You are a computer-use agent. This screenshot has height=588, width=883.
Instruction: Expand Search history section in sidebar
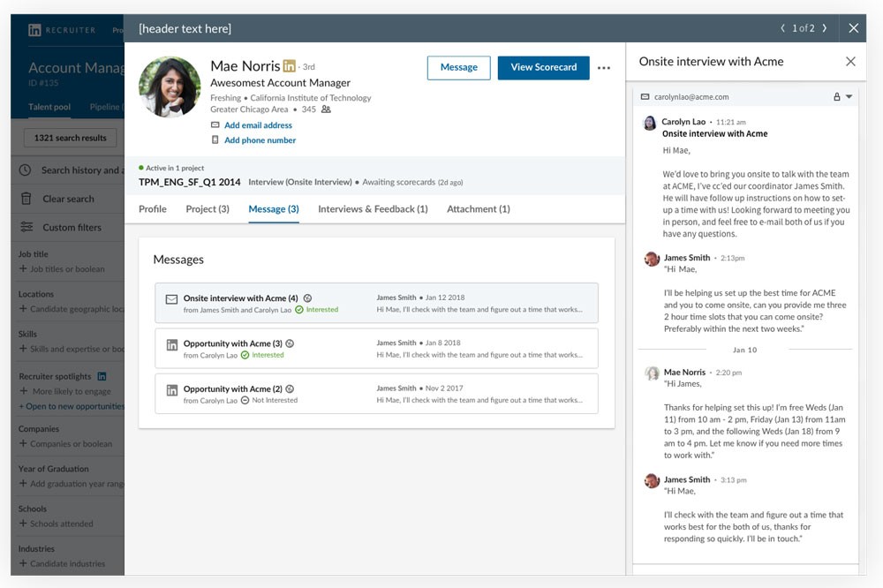click(71, 170)
